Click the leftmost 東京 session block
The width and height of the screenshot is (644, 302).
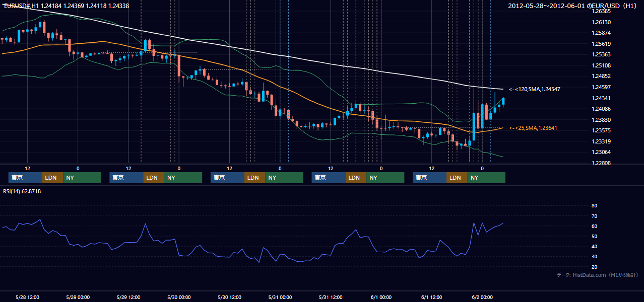25,178
